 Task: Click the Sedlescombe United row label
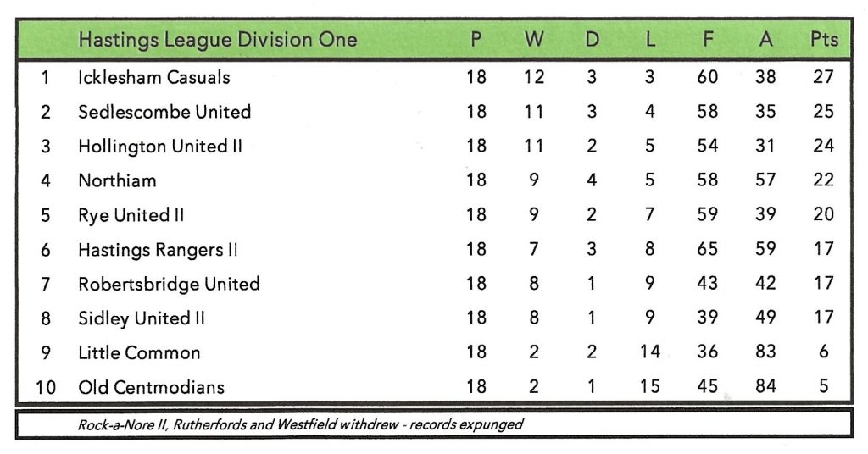pyautogui.click(x=164, y=112)
